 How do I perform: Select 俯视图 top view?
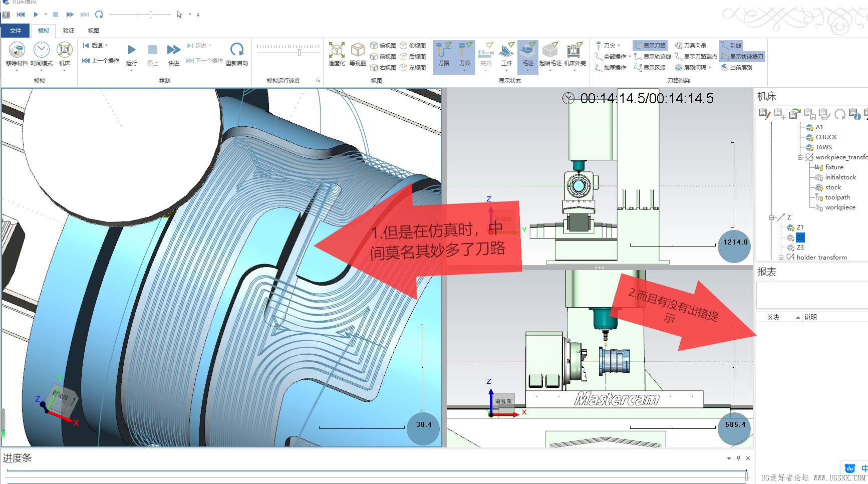coord(383,46)
